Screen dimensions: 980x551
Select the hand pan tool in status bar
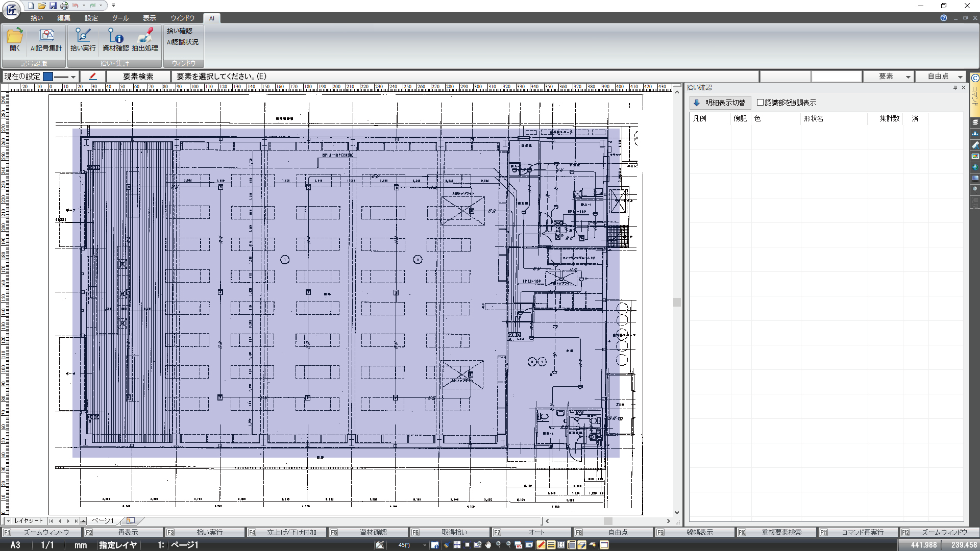pos(488,545)
